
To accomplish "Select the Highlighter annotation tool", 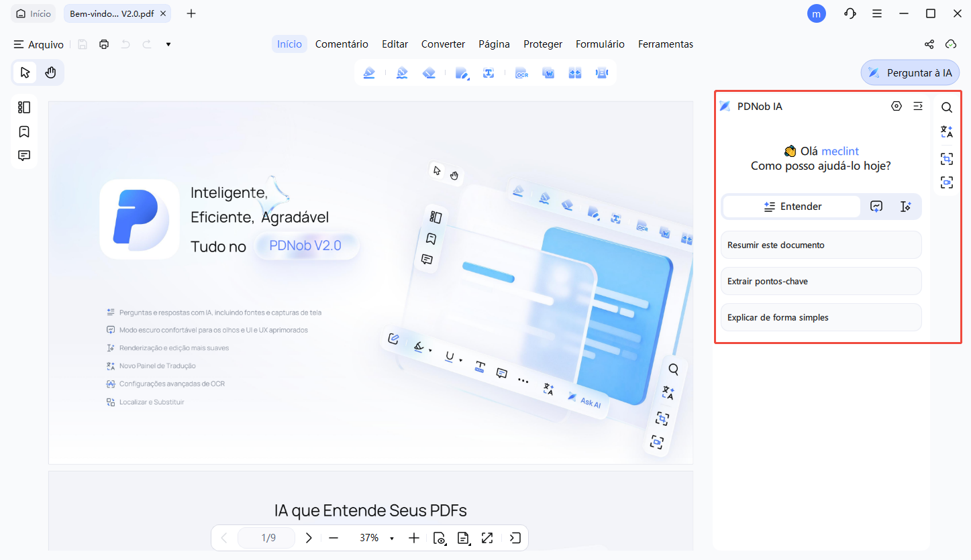I will pos(369,72).
